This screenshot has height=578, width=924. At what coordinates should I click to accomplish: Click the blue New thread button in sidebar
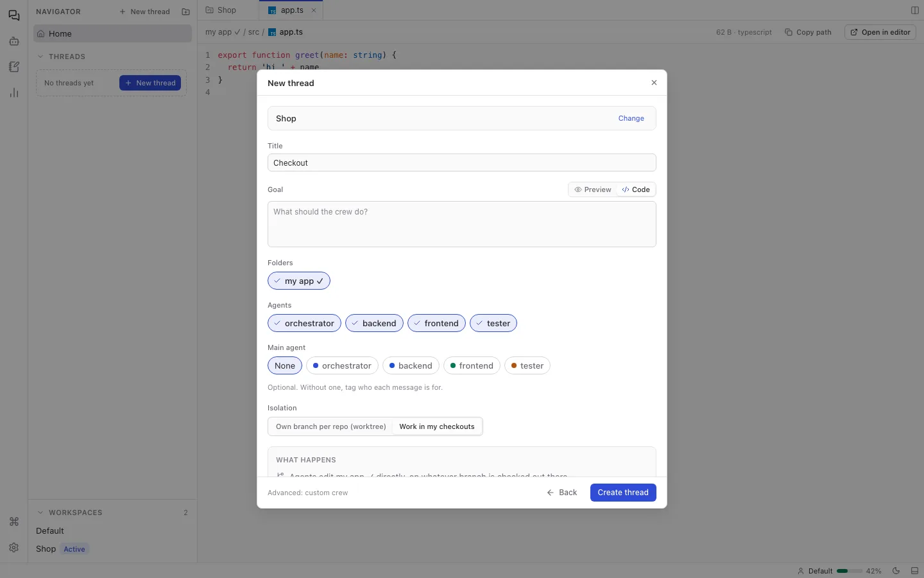click(x=150, y=83)
